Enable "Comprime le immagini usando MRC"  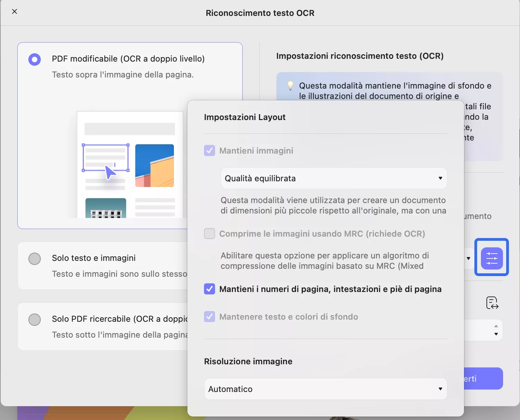(209, 234)
